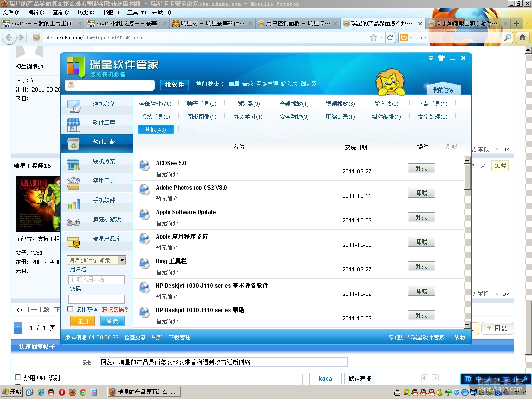Switch to 用户控制面板 browser tab
The height and width of the screenshot is (399, 532).
tap(298, 24)
